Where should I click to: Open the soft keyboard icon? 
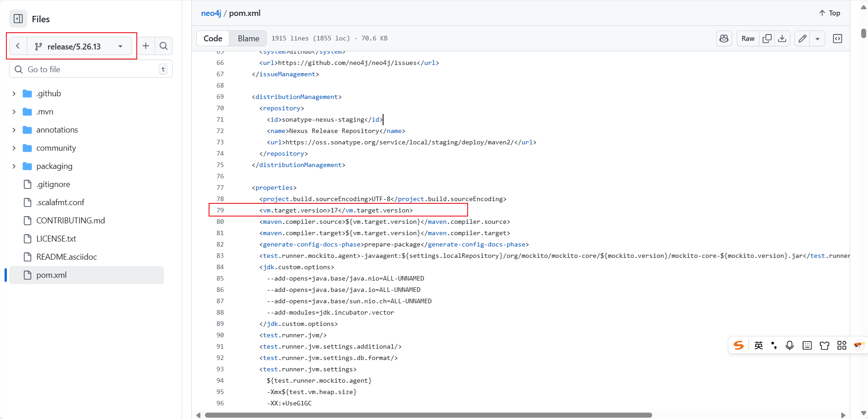click(x=807, y=345)
